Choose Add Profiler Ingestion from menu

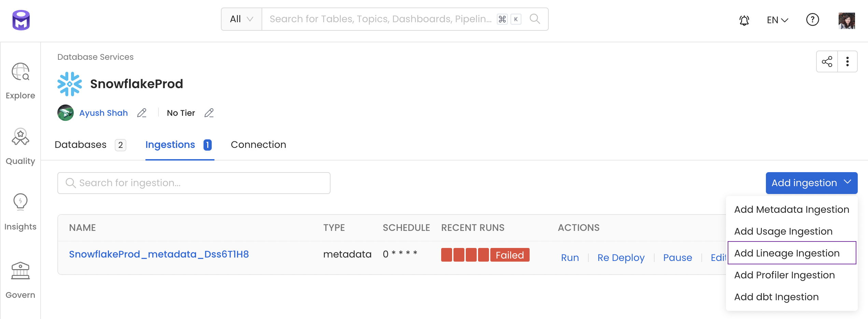(784, 275)
